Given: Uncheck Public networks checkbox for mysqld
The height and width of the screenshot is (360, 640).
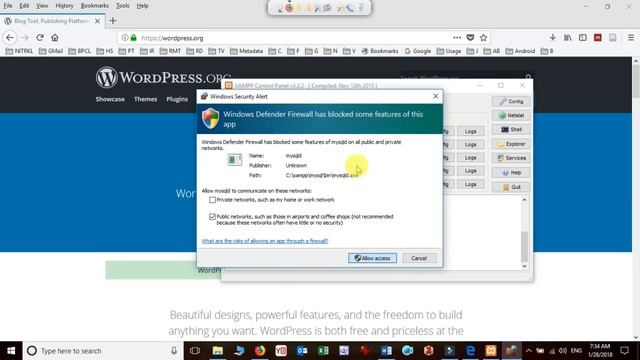Looking at the screenshot, I should click(212, 217).
